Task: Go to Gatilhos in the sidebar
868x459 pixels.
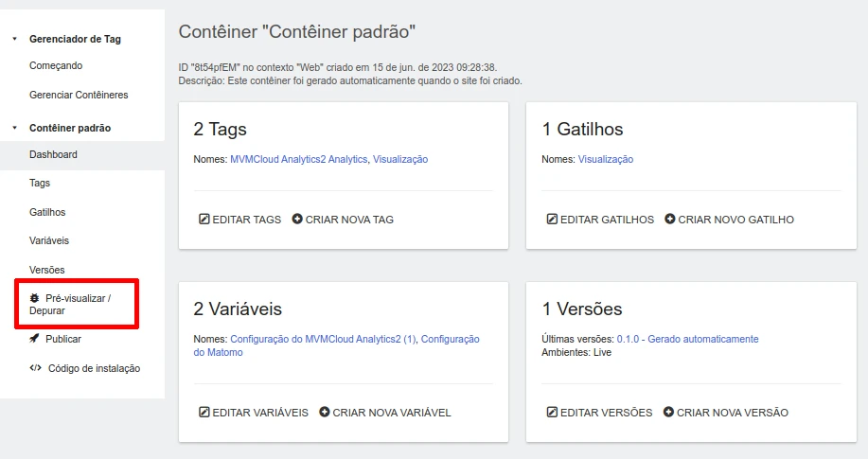Action: (x=47, y=212)
